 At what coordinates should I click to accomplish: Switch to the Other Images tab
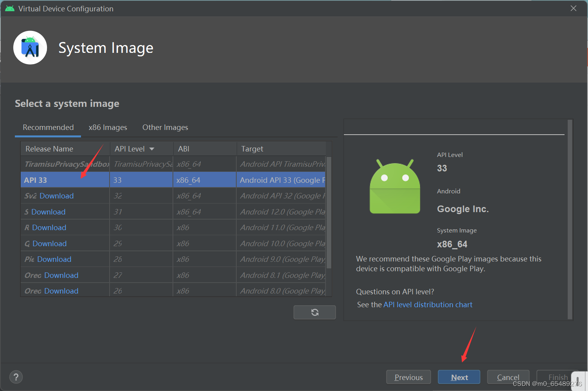pos(165,128)
